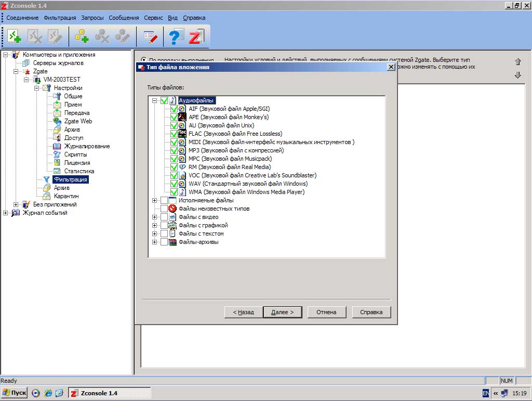Check the Файлы неизвестных типов checkbox
This screenshot has width=532, height=401.
pyautogui.click(x=164, y=209)
